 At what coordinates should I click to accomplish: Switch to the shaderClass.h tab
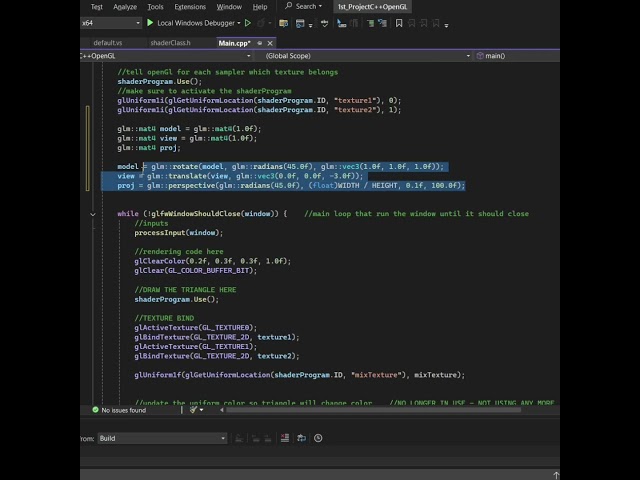pos(170,43)
